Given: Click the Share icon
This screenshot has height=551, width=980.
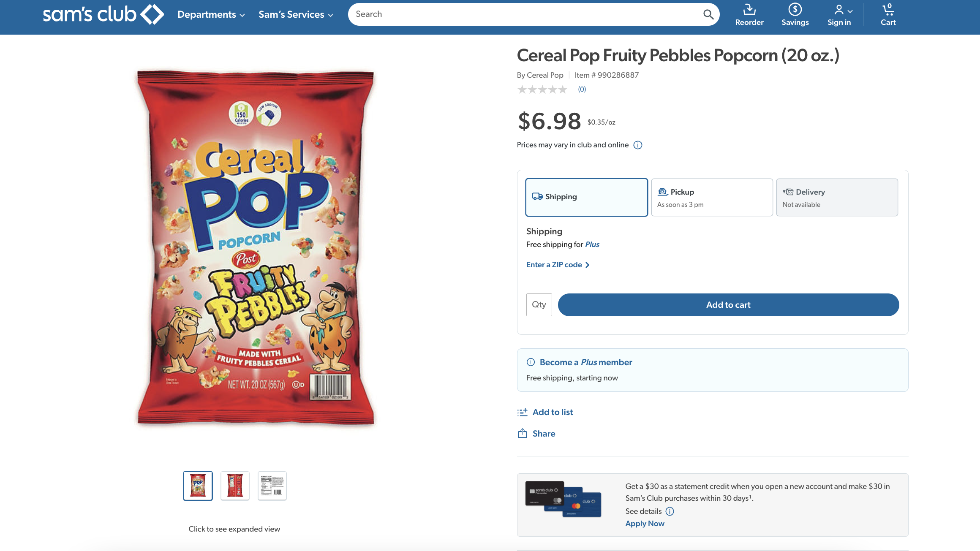Looking at the screenshot, I should pyautogui.click(x=523, y=434).
